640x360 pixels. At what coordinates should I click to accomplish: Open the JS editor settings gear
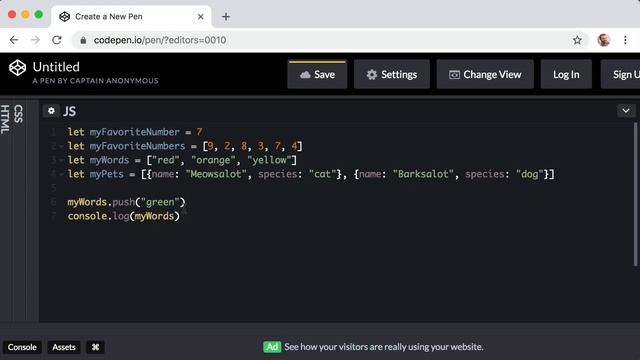51,111
